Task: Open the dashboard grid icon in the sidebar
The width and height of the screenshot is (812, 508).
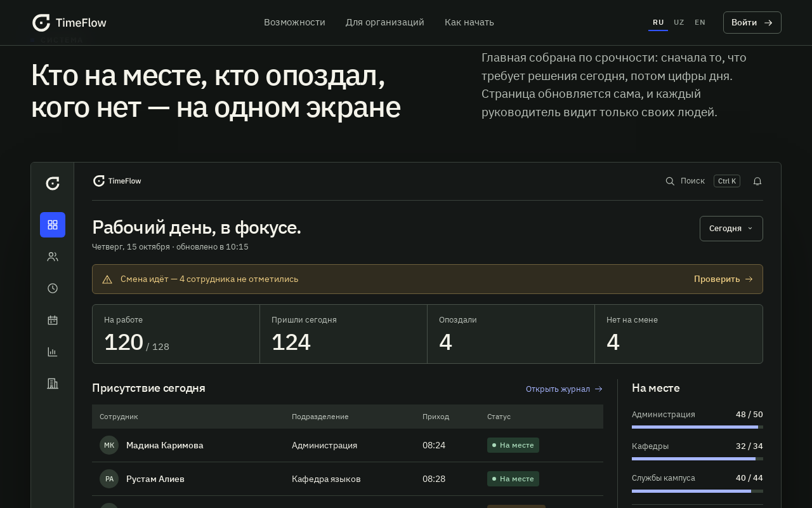Action: pyautogui.click(x=53, y=225)
